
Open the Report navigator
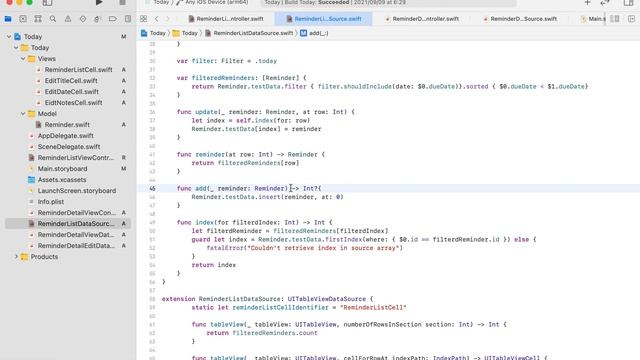click(x=128, y=19)
